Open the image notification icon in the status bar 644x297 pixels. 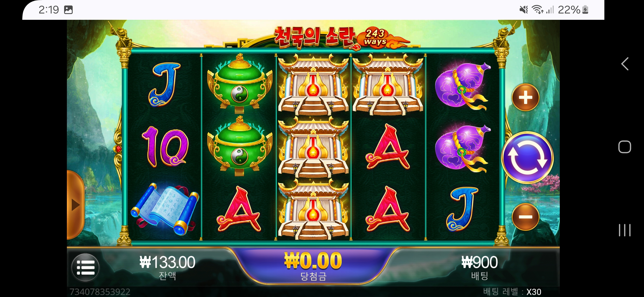pos(68,10)
